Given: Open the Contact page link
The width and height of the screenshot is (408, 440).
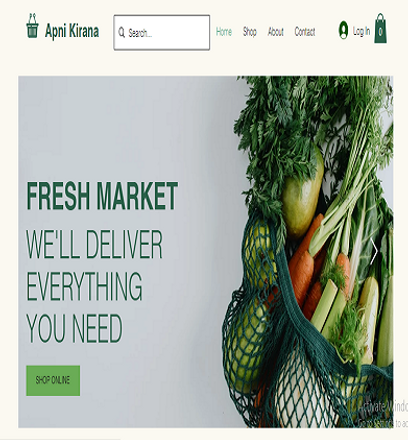Looking at the screenshot, I should (x=305, y=32).
